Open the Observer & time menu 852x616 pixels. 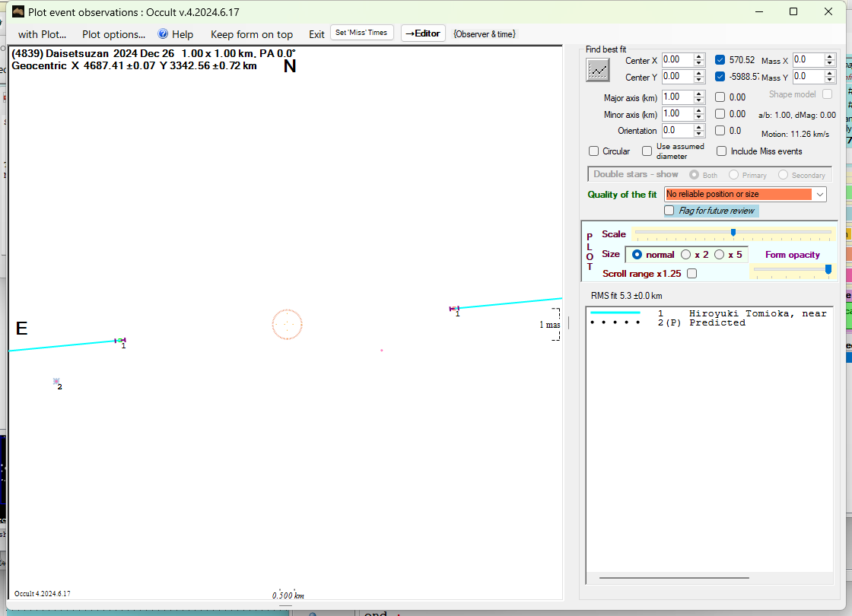pyautogui.click(x=485, y=34)
